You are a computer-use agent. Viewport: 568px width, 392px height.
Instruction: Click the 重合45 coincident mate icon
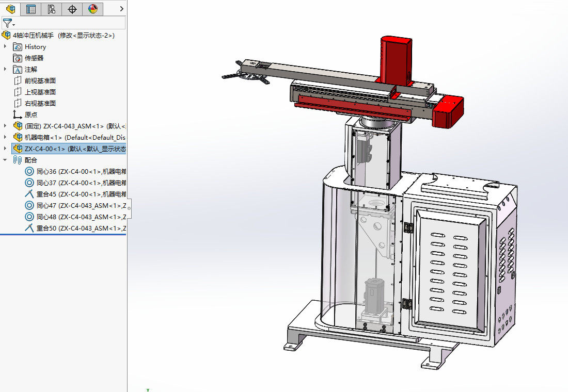(x=29, y=194)
